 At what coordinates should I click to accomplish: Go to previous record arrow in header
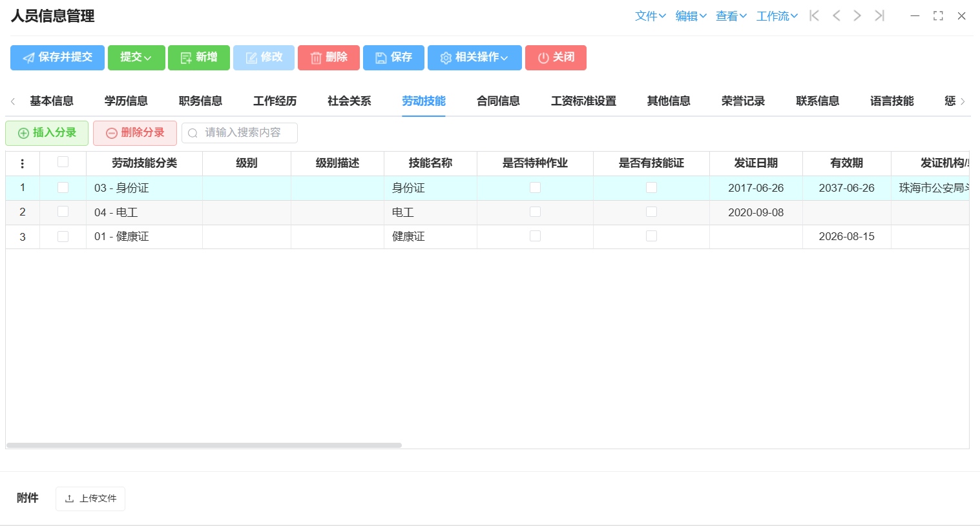(x=836, y=15)
